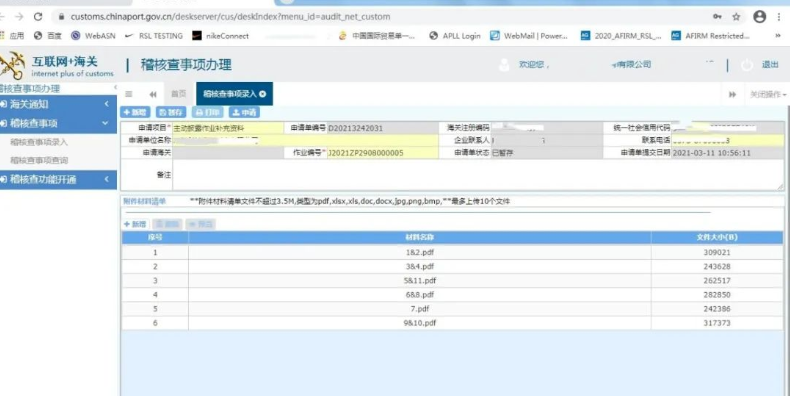The width and height of the screenshot is (790, 396).
Task: Select the 3&4.pdf row
Action: coord(452,267)
